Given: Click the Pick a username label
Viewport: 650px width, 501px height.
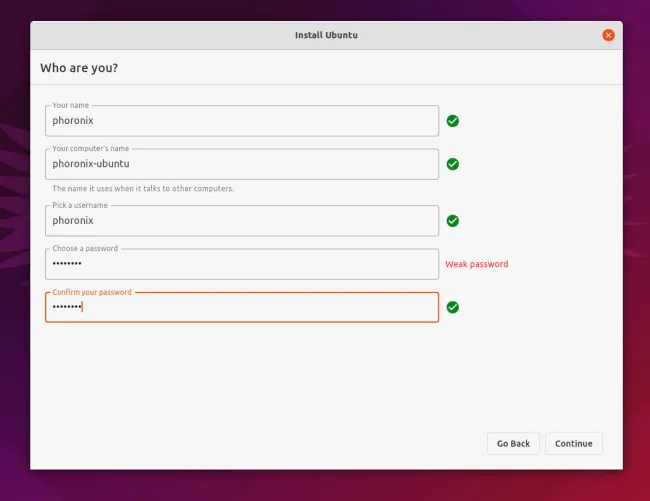Looking at the screenshot, I should tap(80, 205).
